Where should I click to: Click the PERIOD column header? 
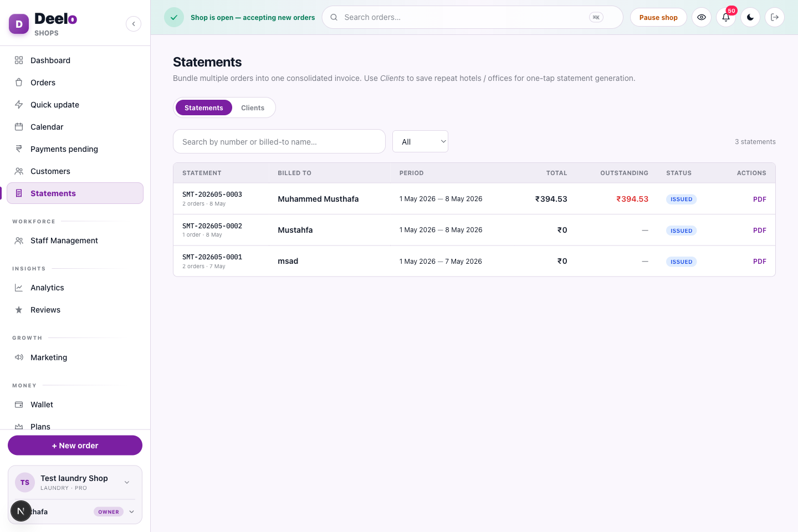click(412, 173)
